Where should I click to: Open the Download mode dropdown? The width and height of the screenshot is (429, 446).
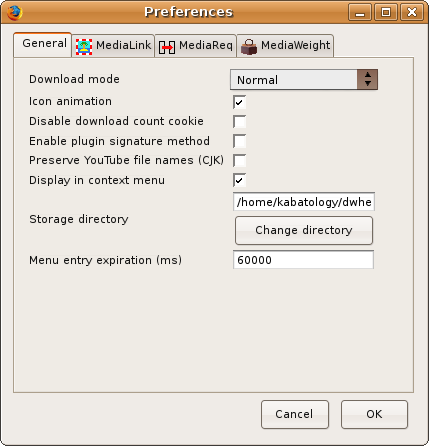(304, 80)
